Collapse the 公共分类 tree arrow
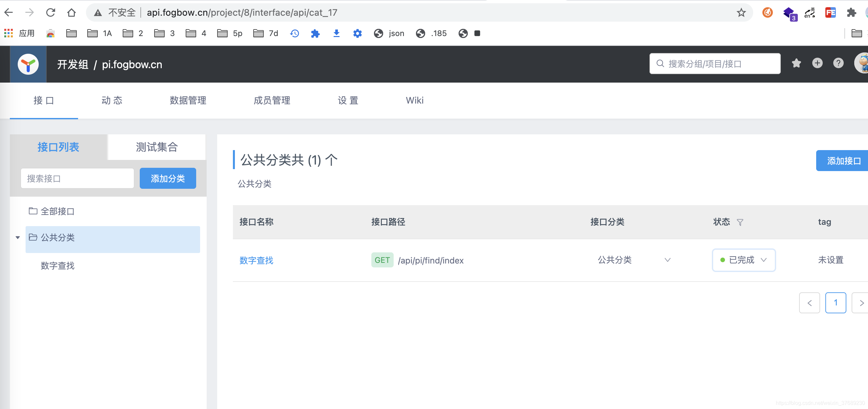Image resolution: width=868 pixels, height=409 pixels. 18,238
